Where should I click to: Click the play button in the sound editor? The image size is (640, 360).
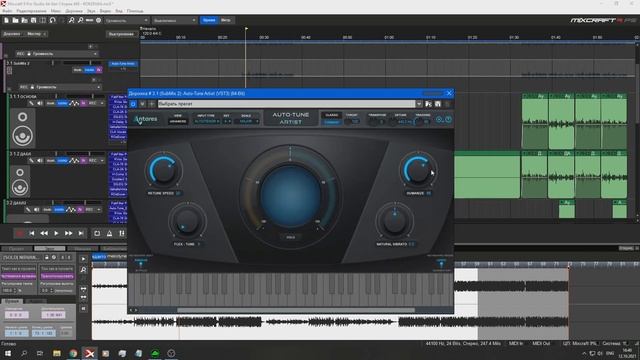click(x=83, y=259)
